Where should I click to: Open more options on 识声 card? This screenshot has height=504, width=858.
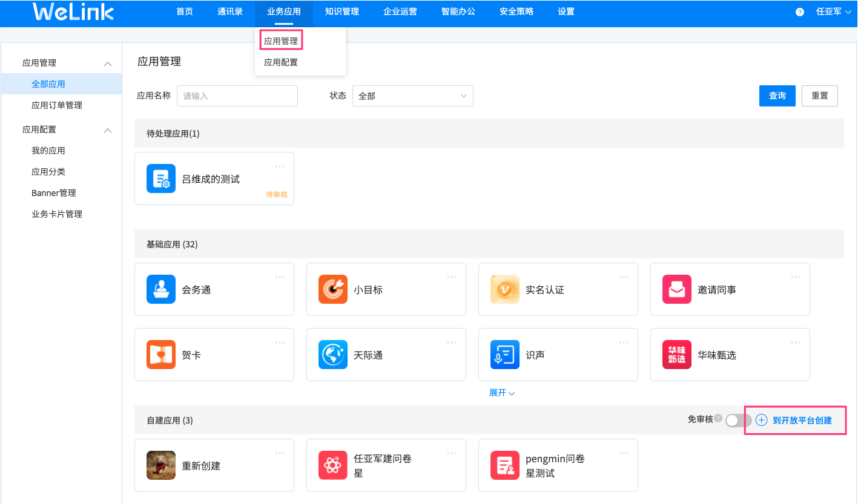[624, 342]
